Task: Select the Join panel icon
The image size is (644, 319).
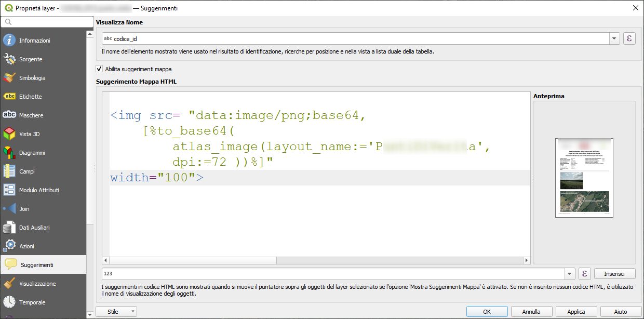Action: click(9, 209)
